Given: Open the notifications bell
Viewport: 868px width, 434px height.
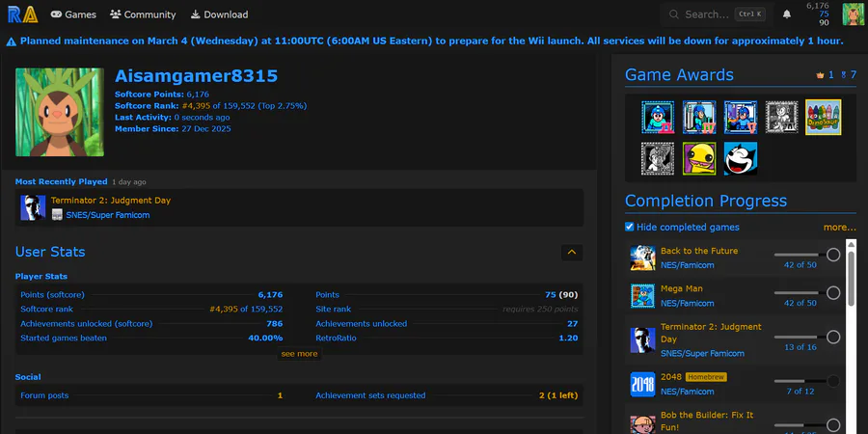Looking at the screenshot, I should [787, 14].
